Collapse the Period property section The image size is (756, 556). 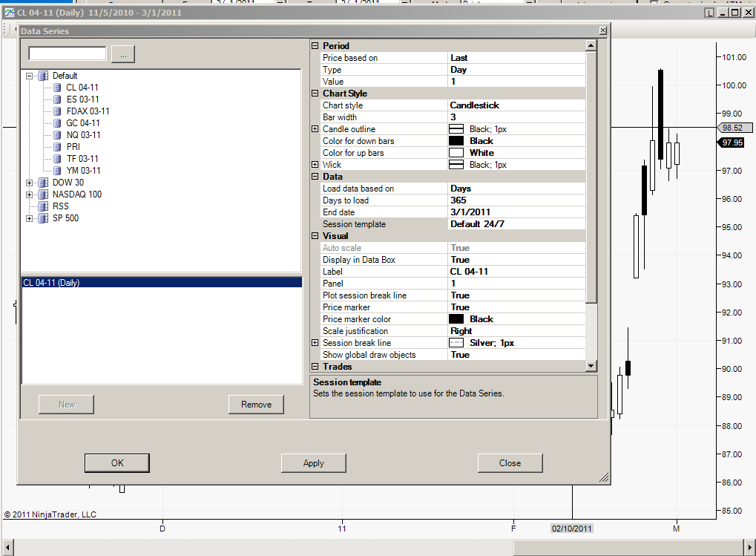click(315, 46)
